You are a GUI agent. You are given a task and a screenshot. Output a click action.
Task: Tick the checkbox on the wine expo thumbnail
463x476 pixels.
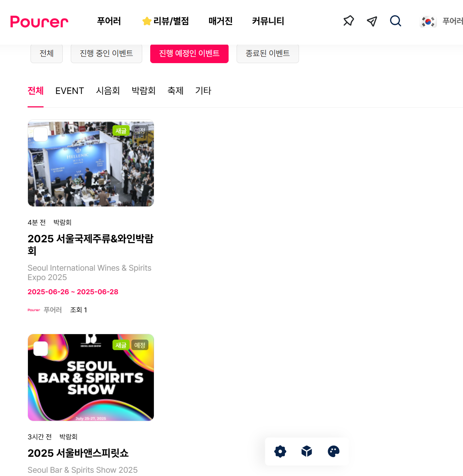point(41,134)
